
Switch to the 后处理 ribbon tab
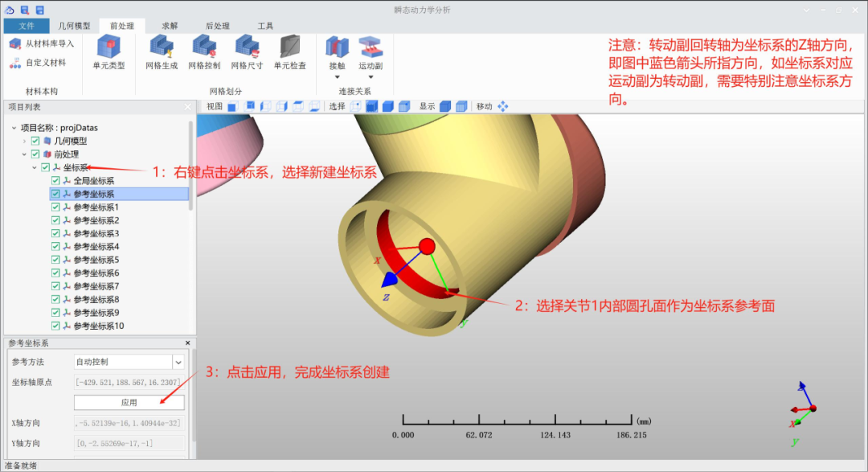point(218,26)
